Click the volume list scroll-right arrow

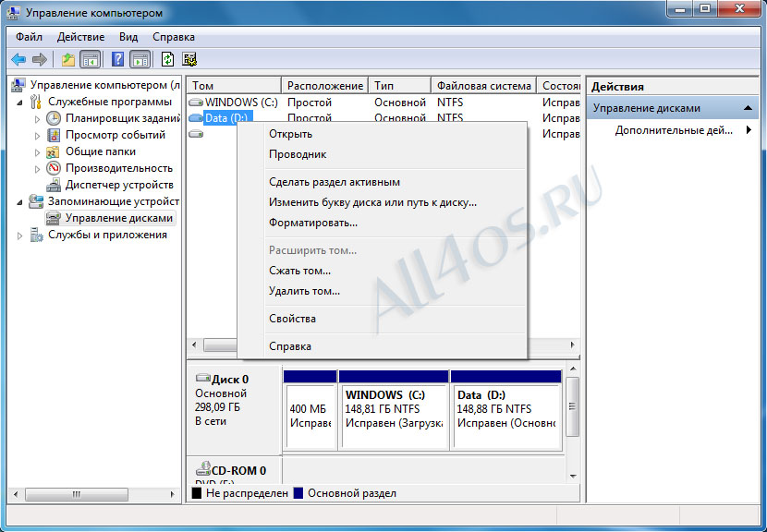572,345
